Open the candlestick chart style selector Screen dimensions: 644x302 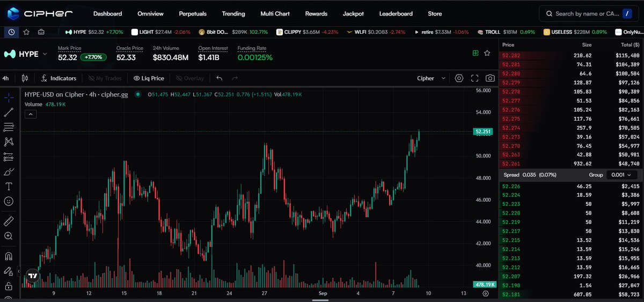[x=24, y=78]
